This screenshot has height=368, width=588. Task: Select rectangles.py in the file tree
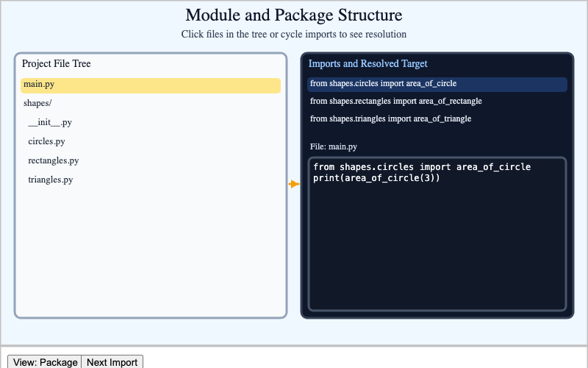click(x=53, y=160)
